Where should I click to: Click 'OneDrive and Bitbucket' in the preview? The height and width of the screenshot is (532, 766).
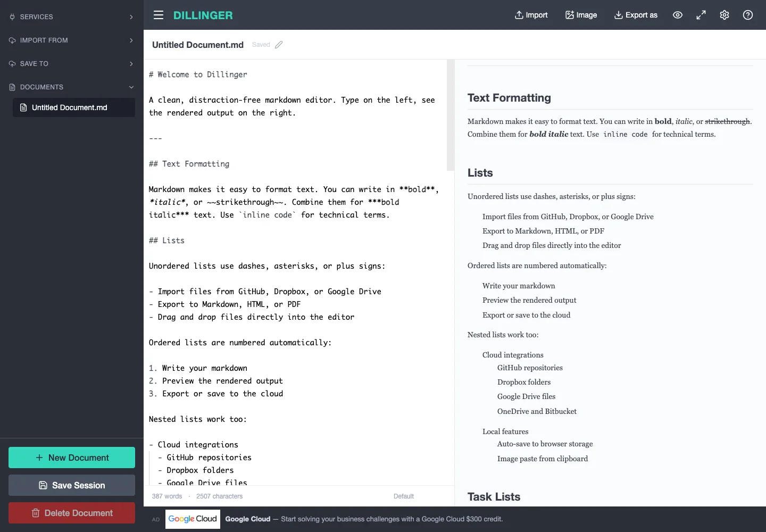click(x=537, y=411)
